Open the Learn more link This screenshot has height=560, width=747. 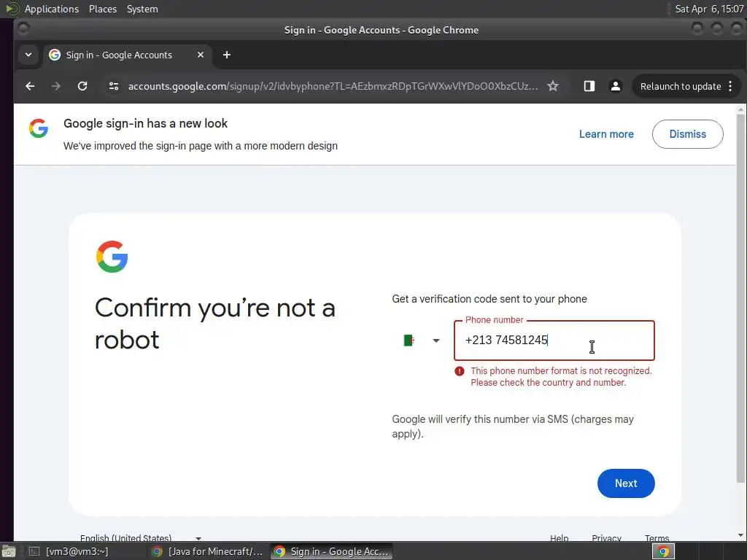(x=606, y=134)
